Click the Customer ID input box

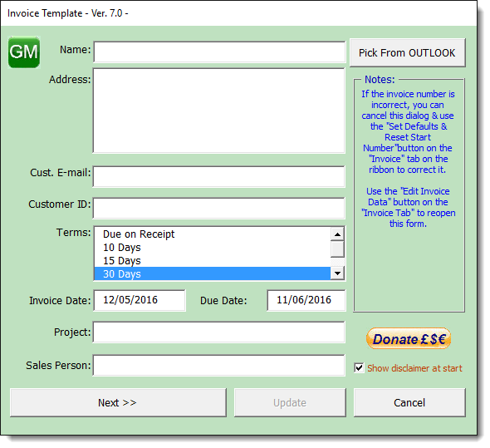point(219,209)
